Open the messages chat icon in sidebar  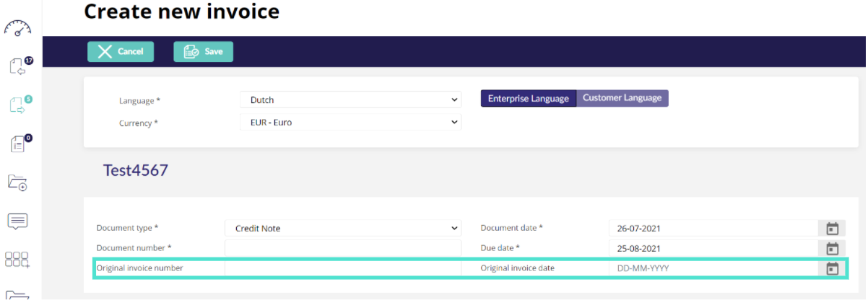(18, 221)
